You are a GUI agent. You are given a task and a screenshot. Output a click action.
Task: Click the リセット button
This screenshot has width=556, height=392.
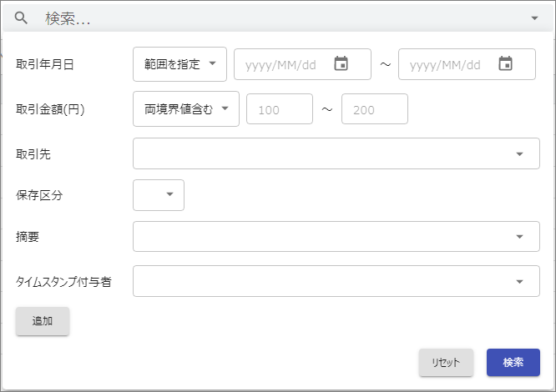point(446,362)
